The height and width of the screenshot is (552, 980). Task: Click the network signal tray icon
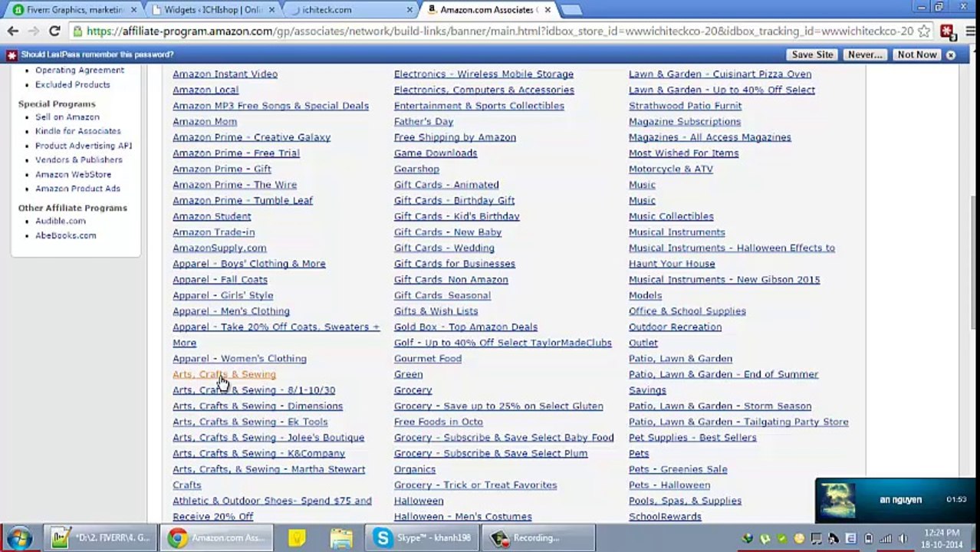pos(886,539)
